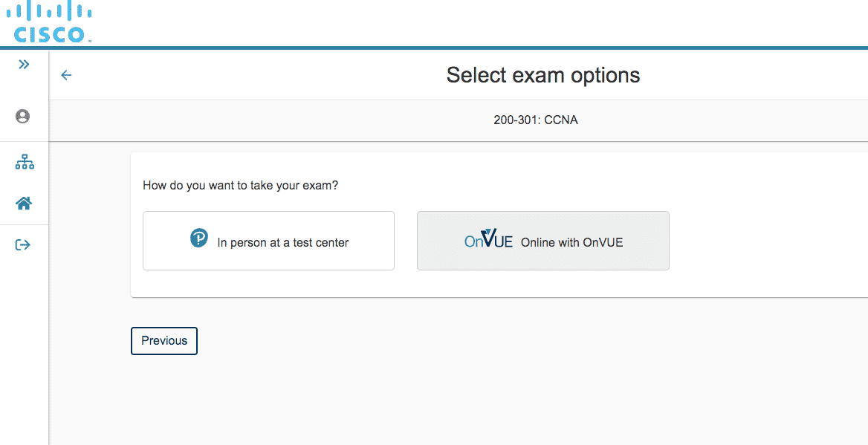Click the 200-301: CCNA exam label
868x445 pixels.
535,120
